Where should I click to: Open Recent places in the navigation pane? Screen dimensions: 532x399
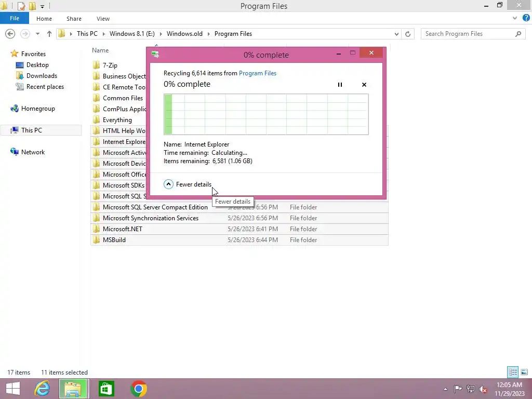(45, 87)
